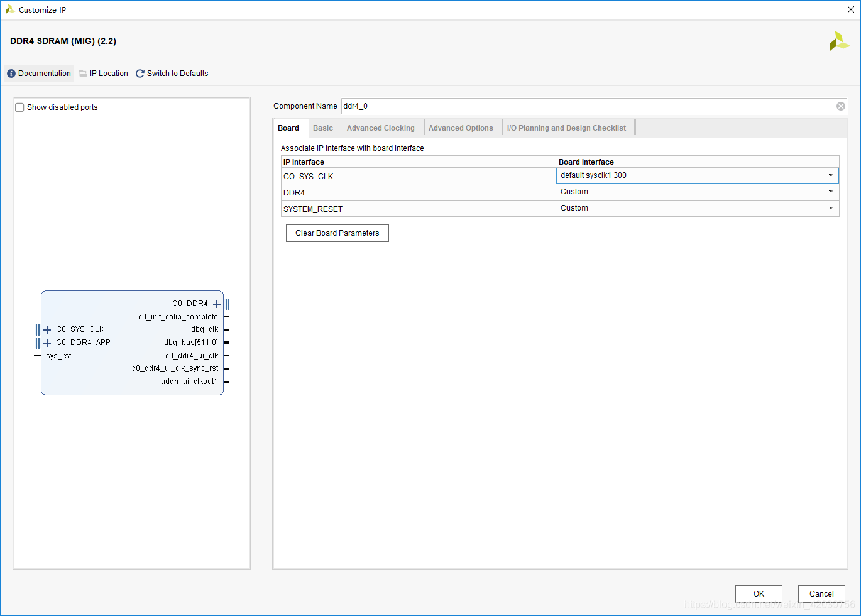
Task: Select the Board tab
Action: point(288,128)
